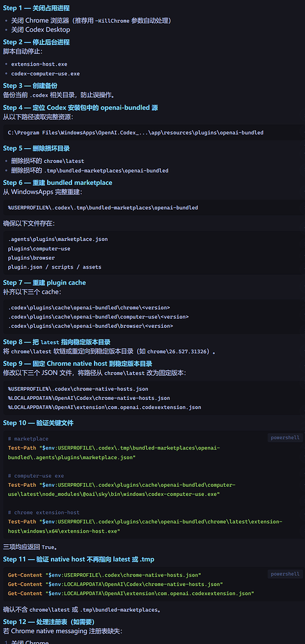The image size is (305, 644).
Task: Click Get-Content USERPROFILE chrome-native-hosts.json command
Action: click(104, 574)
